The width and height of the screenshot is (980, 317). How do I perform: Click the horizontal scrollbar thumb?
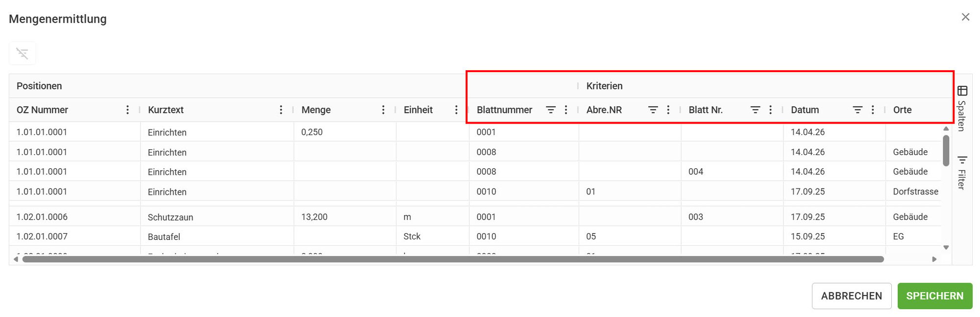(453, 259)
